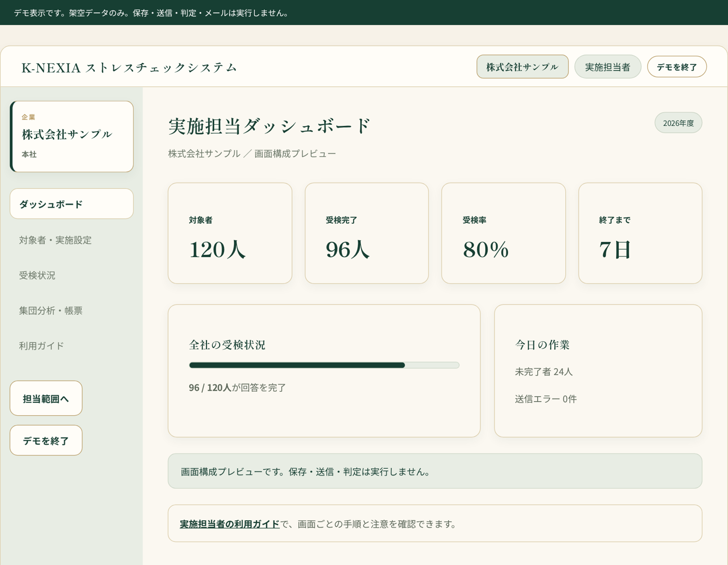Click the text 96 / 120人が回答を完了
728x565 pixels.
237,388
